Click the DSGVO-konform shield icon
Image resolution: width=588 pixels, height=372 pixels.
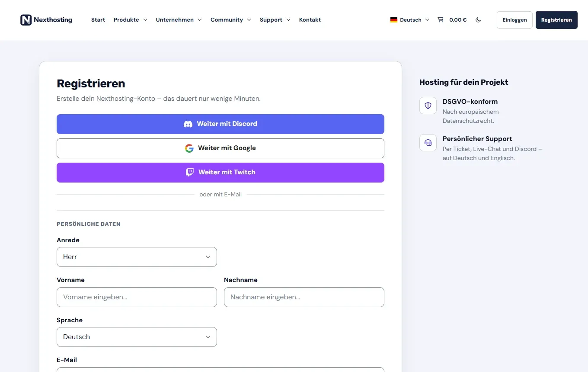[428, 106]
